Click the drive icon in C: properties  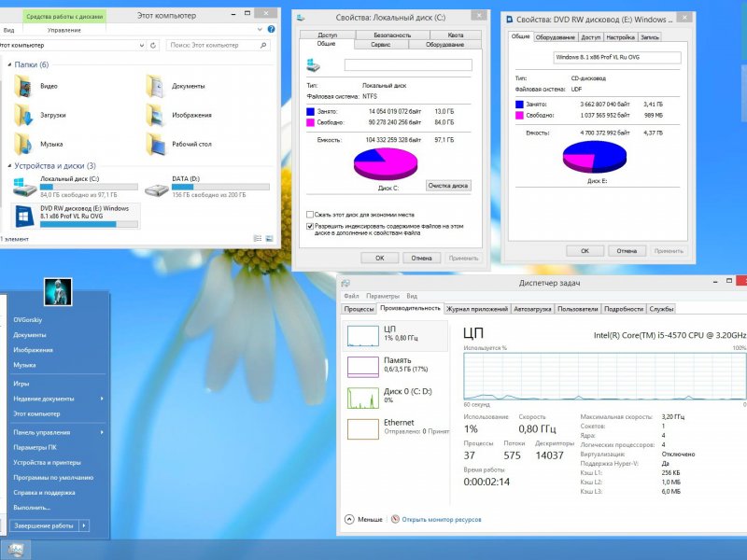click(313, 65)
